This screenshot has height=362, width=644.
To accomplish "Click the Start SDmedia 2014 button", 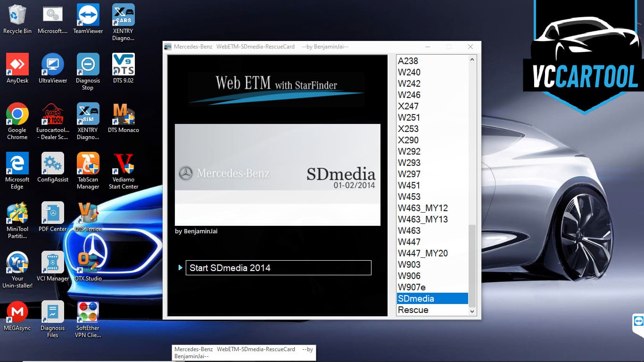I will (x=279, y=268).
